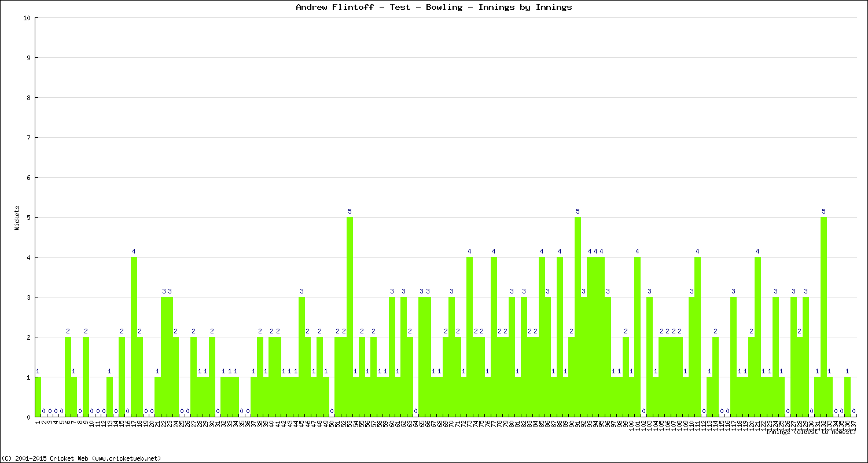Select the 5-wicket bar for innings 91
The image size is (868, 463).
point(578,317)
